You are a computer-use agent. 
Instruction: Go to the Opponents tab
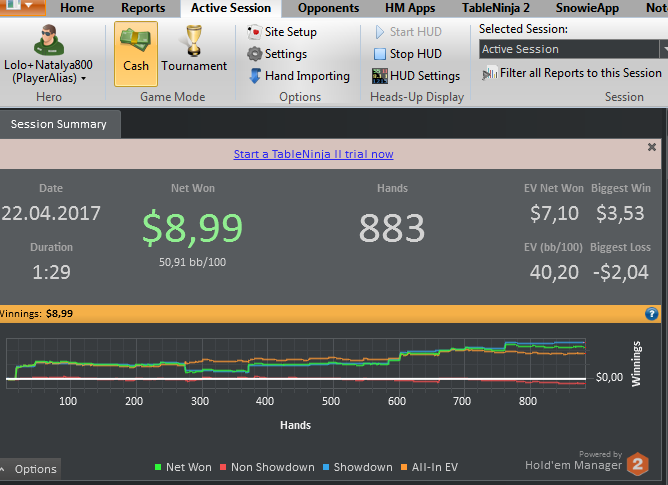[328, 8]
